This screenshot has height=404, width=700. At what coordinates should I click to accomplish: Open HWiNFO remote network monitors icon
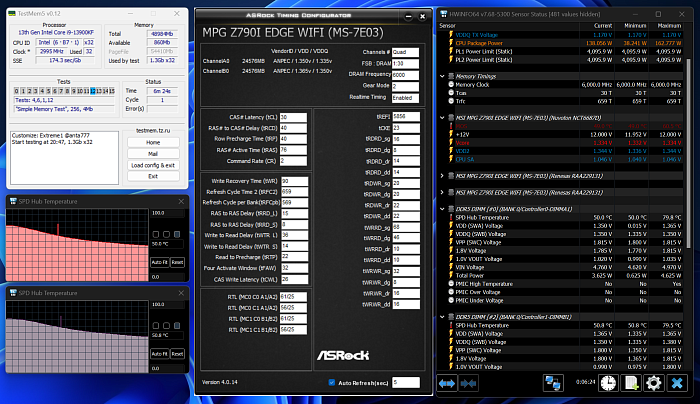click(553, 383)
